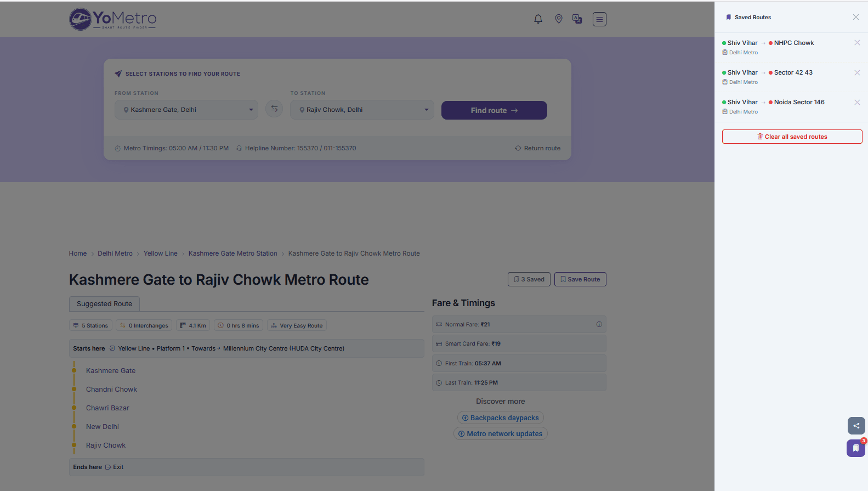Click First Train 05:37 AM row
This screenshot has height=491, width=868.
[x=519, y=363]
